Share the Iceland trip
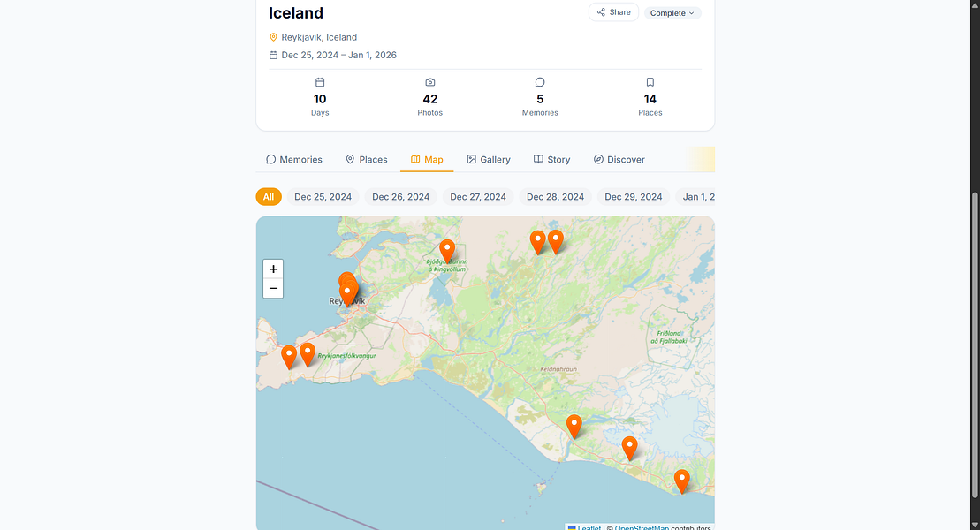980x530 pixels. click(613, 12)
